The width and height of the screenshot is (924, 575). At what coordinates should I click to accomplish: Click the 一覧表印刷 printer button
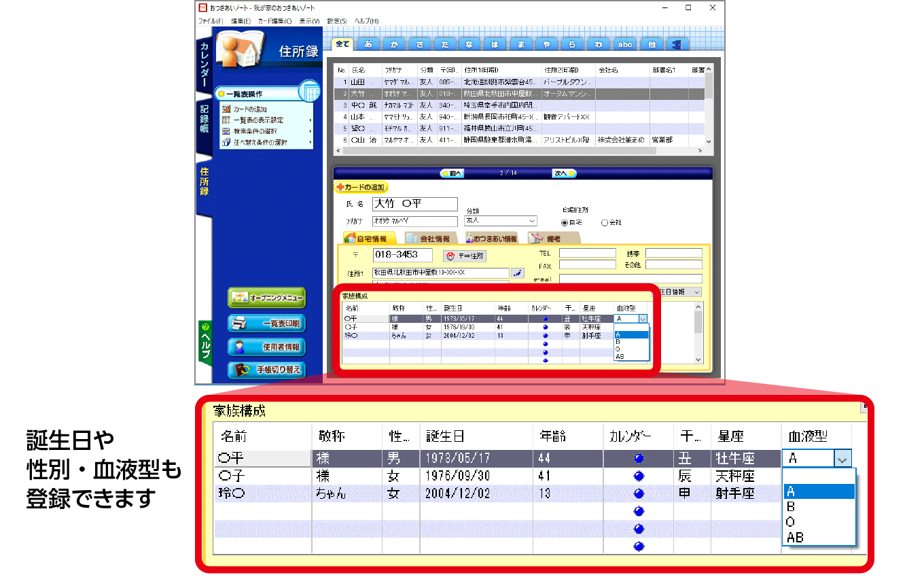click(266, 323)
